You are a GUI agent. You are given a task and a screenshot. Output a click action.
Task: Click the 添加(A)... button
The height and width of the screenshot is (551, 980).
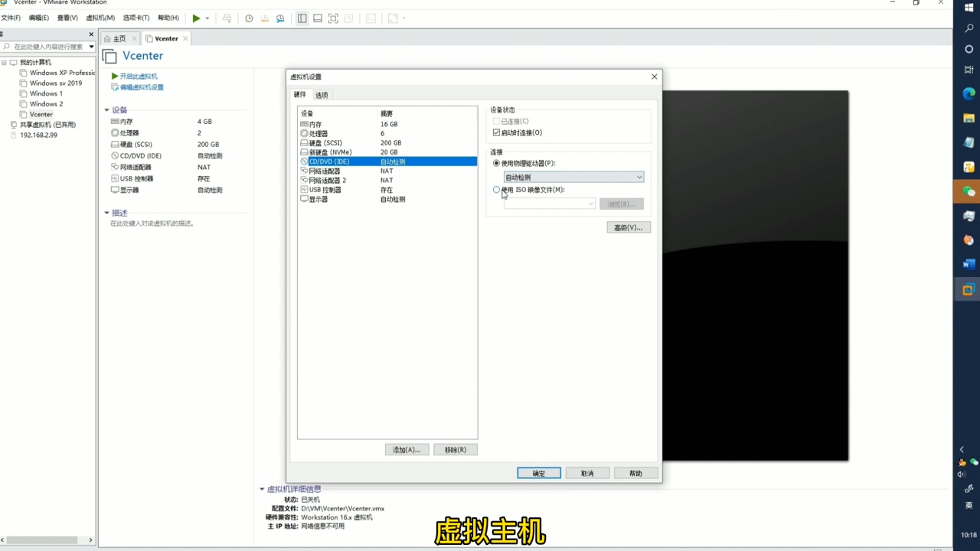[x=407, y=449]
